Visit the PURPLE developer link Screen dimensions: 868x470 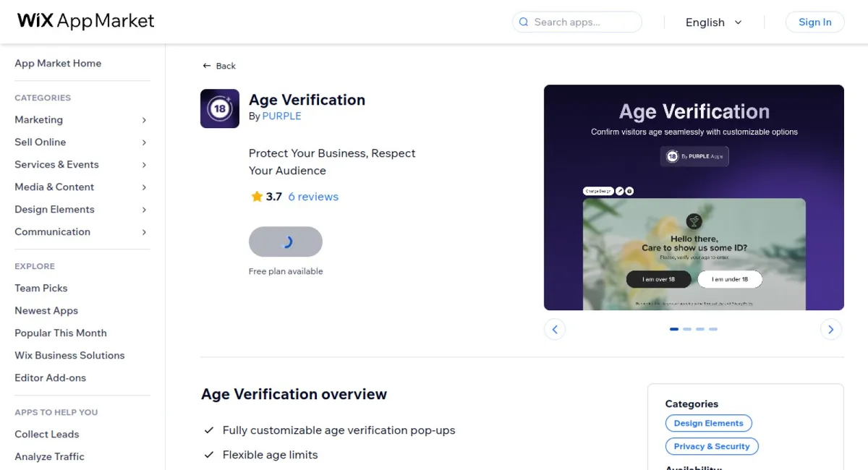282,116
